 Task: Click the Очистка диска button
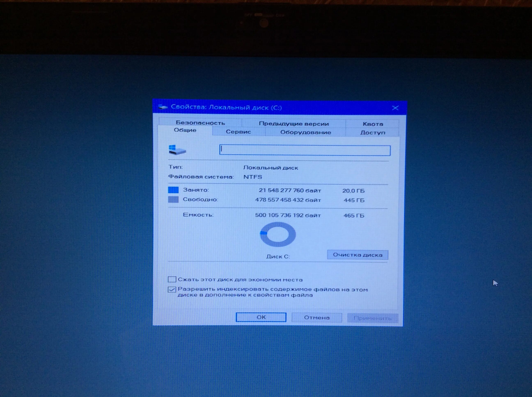[357, 255]
